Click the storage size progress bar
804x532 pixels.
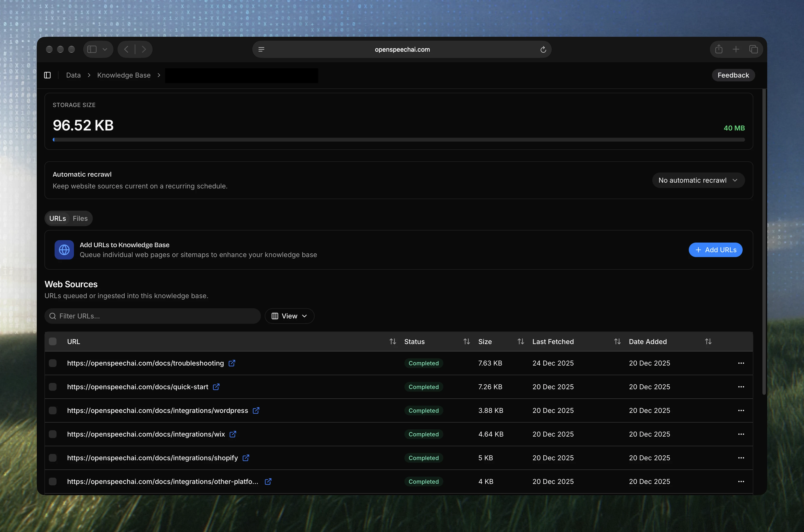point(399,139)
